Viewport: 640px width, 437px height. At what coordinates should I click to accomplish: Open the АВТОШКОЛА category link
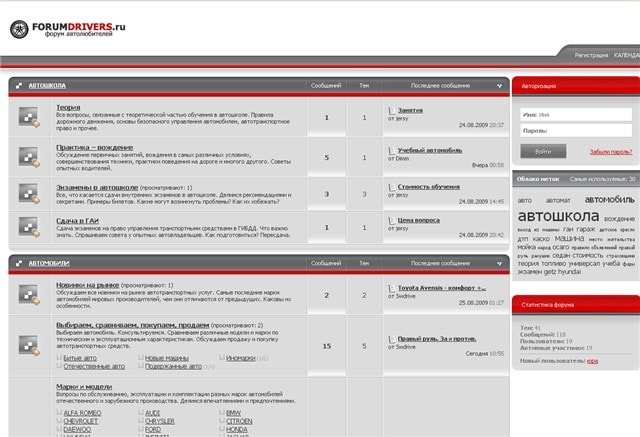pyautogui.click(x=47, y=86)
